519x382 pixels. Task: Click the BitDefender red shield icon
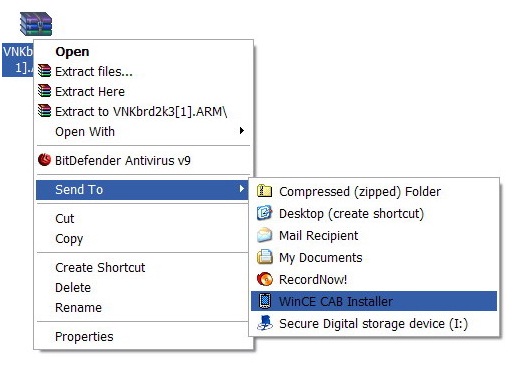[44, 160]
